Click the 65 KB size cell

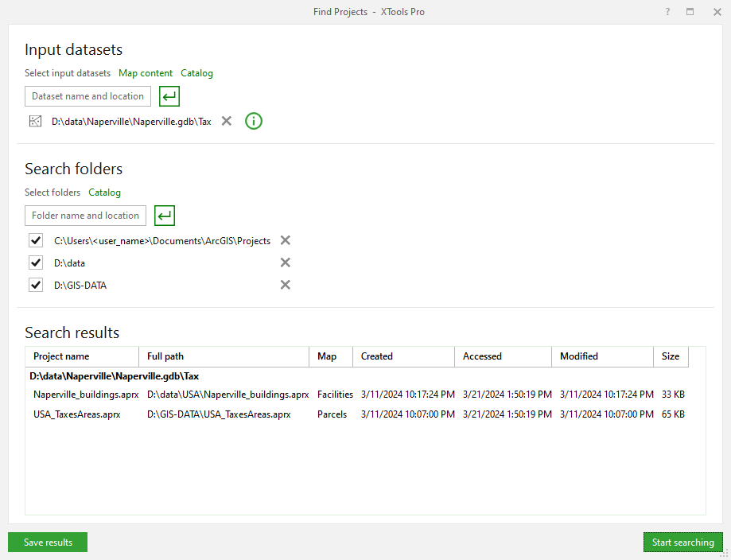pyautogui.click(x=673, y=414)
